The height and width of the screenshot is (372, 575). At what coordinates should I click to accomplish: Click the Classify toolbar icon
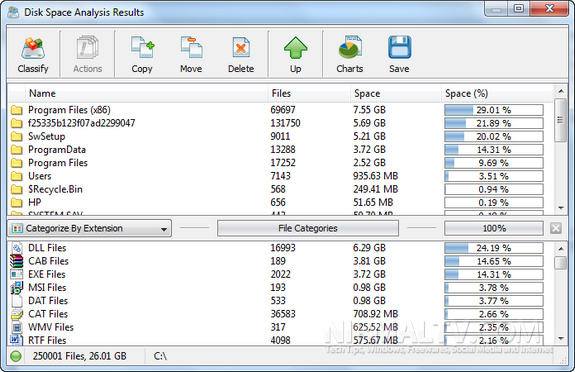tap(33, 48)
